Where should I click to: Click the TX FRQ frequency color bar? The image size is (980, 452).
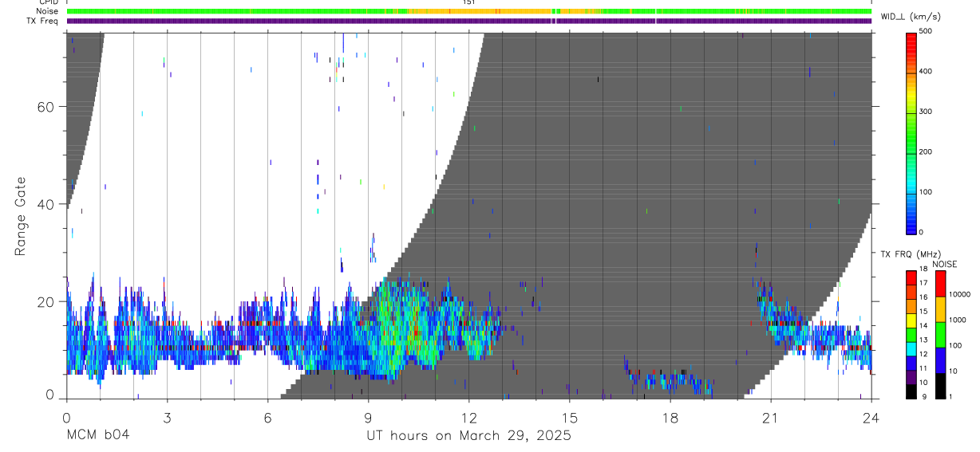[912, 334]
